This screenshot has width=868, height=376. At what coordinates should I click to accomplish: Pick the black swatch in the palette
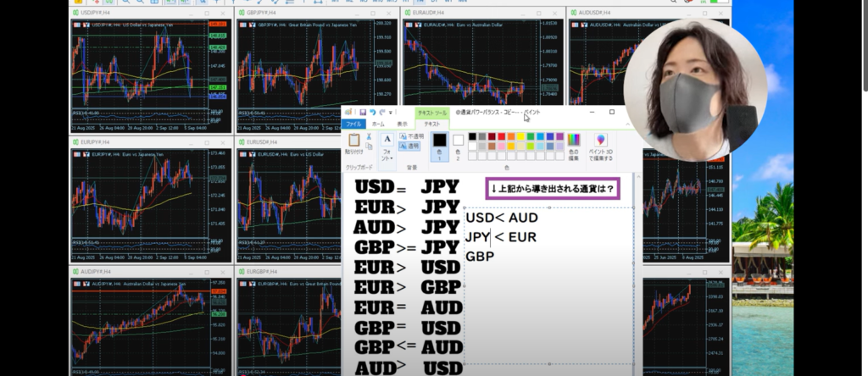click(x=472, y=136)
